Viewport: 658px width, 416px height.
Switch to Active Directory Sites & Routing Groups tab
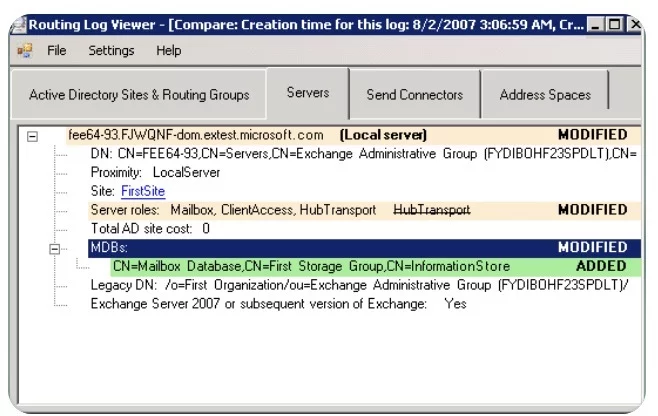[x=139, y=94]
